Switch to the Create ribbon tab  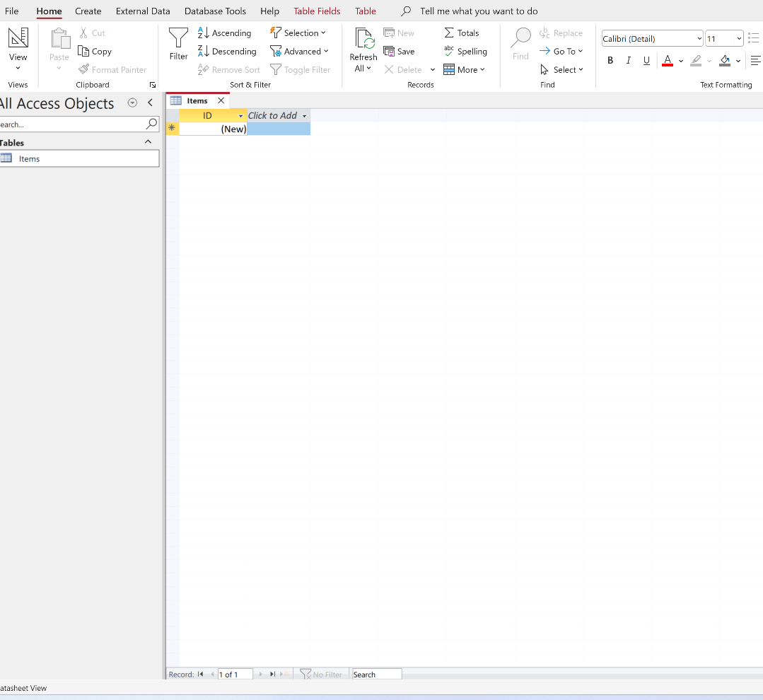tap(88, 11)
